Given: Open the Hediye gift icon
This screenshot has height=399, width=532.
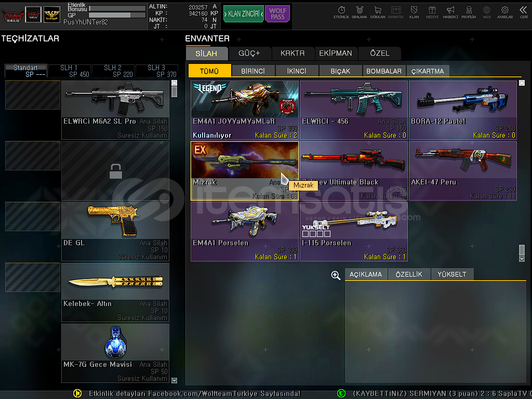Looking at the screenshot, I should click(432, 12).
